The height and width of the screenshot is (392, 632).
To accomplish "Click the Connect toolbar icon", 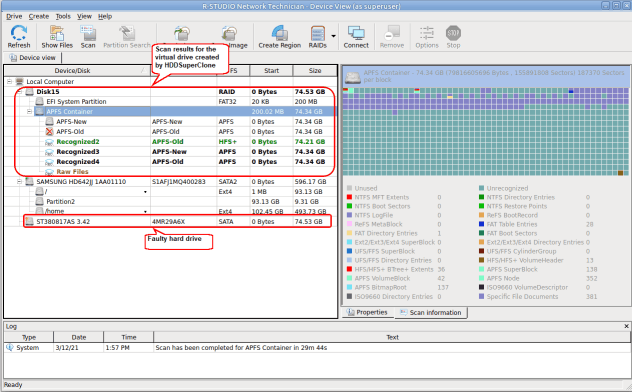I will click(356, 37).
